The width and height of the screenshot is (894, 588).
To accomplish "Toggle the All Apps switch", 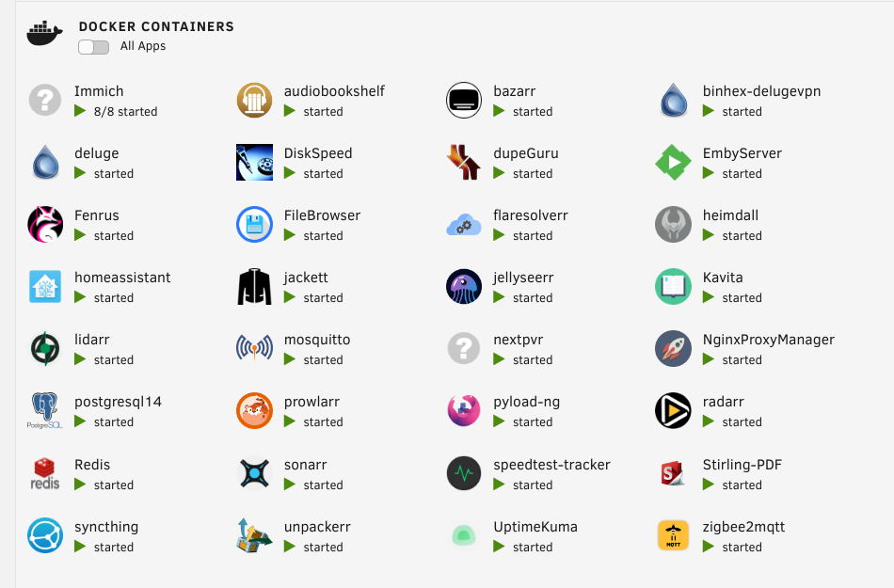I will 93,47.
